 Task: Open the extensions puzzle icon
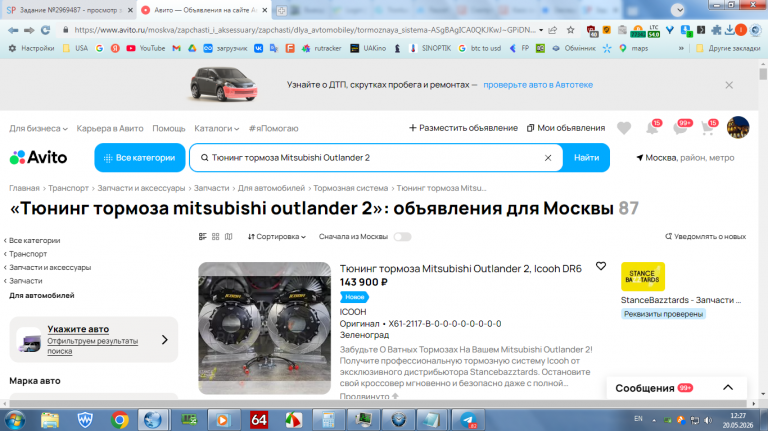(x=716, y=30)
